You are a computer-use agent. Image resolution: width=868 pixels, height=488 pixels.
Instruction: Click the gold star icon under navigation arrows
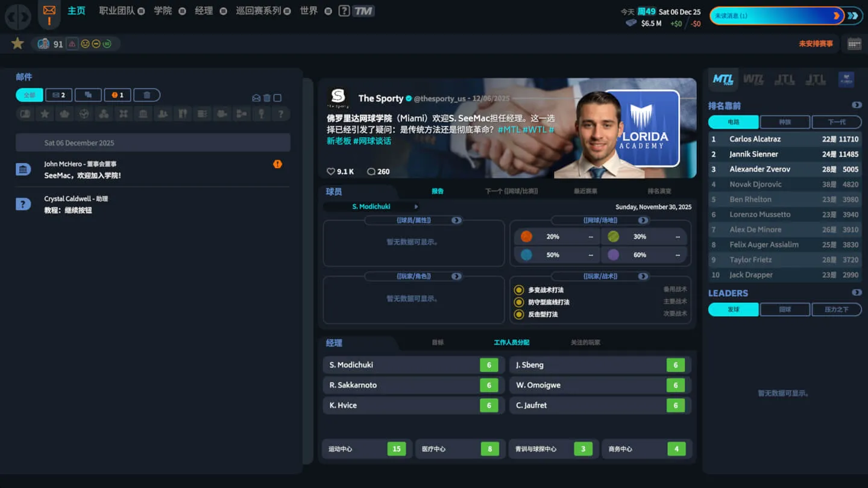click(x=17, y=43)
